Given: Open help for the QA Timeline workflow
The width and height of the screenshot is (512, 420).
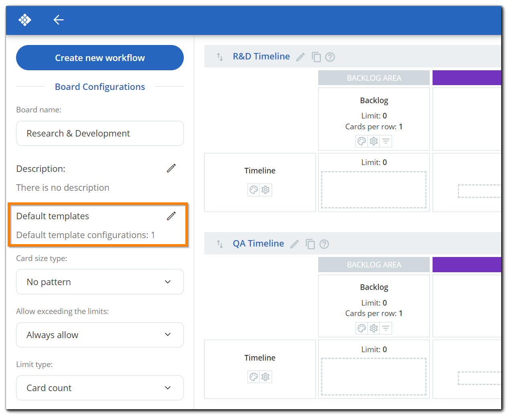Looking at the screenshot, I should click(324, 244).
